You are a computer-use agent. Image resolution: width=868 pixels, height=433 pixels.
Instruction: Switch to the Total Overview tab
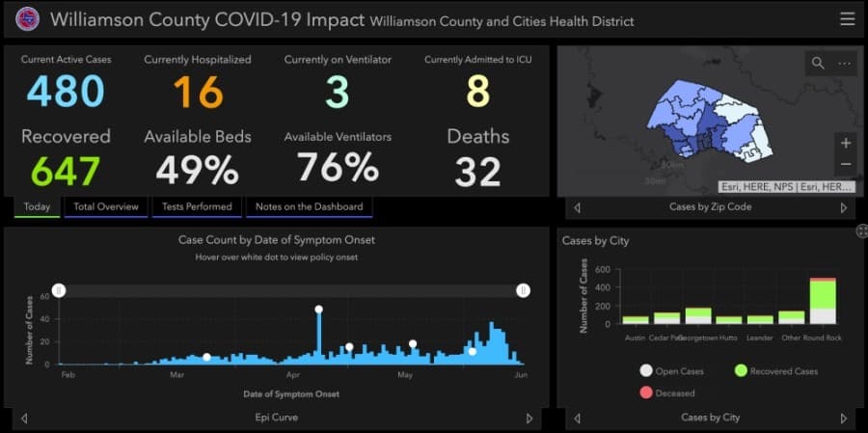click(106, 207)
